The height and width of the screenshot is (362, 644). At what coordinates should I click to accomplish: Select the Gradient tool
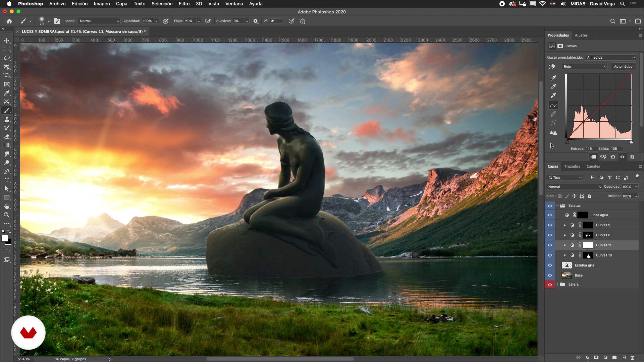point(7,145)
